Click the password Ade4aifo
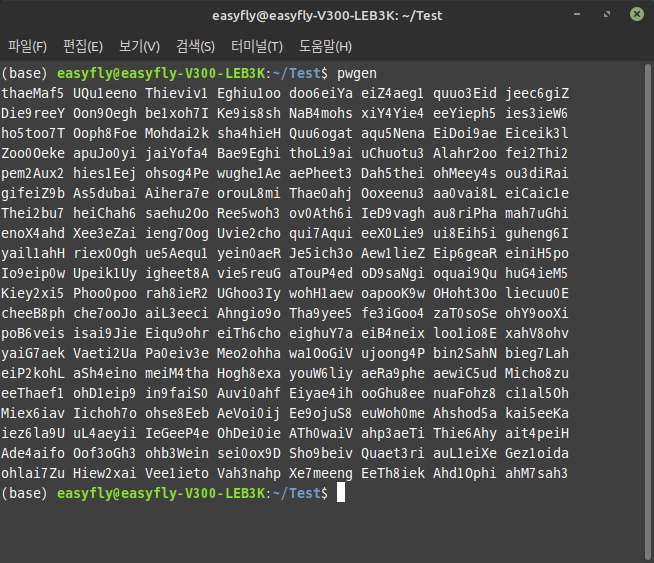654x563 pixels. tap(33, 454)
